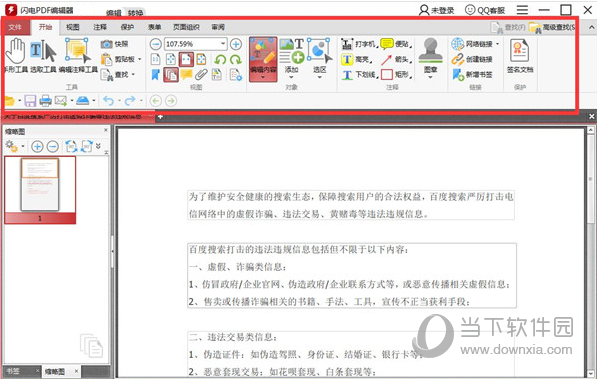Open the clipboard 剪贴板 tool
The height and width of the screenshot is (379, 597).
point(118,59)
